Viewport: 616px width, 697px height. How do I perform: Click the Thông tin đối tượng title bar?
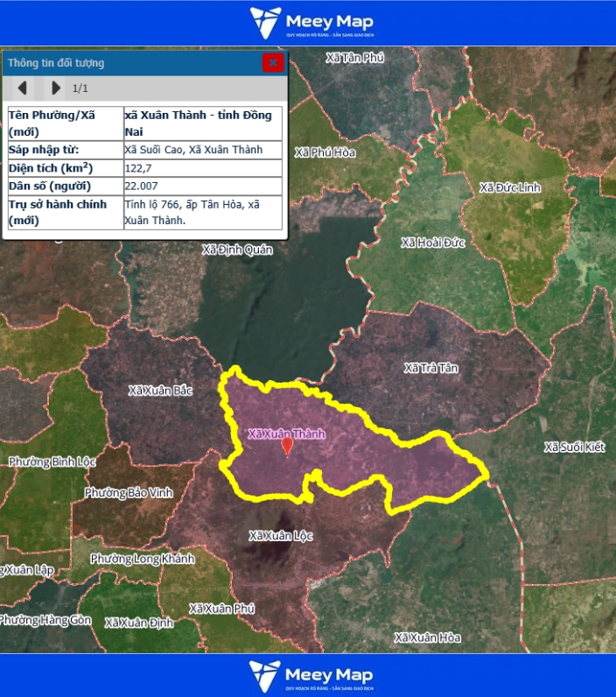tap(131, 62)
